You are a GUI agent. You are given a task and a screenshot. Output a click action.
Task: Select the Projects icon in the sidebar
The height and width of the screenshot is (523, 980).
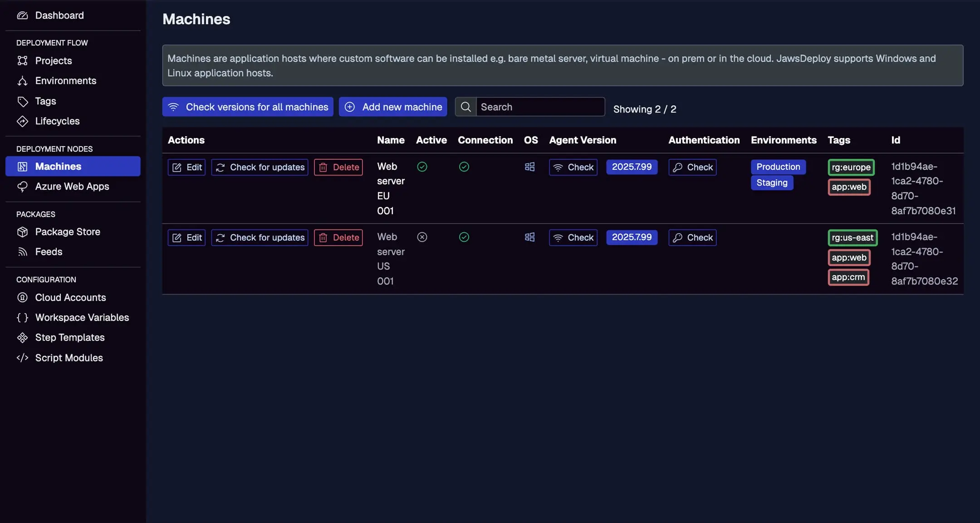(23, 60)
